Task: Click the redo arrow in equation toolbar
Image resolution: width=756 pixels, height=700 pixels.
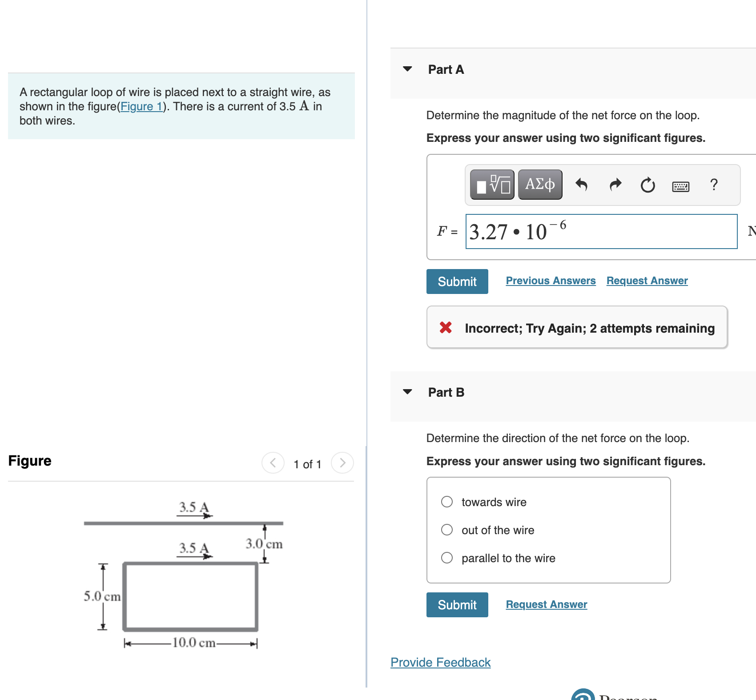Action: coord(615,184)
